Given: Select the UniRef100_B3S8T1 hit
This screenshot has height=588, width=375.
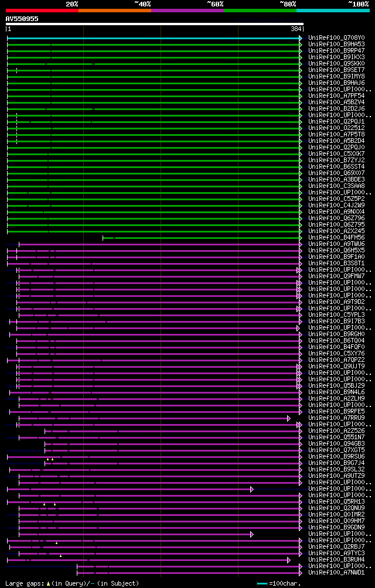Looking at the screenshot, I should [x=336, y=263].
